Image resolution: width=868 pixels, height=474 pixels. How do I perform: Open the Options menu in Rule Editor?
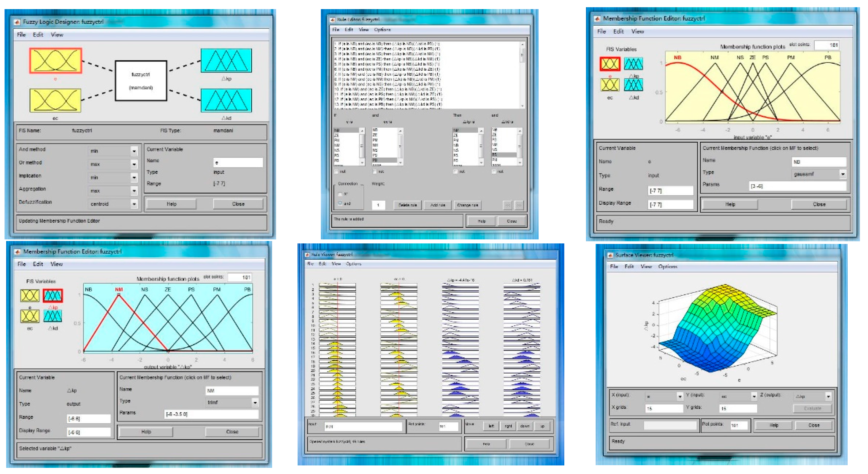pyautogui.click(x=382, y=30)
